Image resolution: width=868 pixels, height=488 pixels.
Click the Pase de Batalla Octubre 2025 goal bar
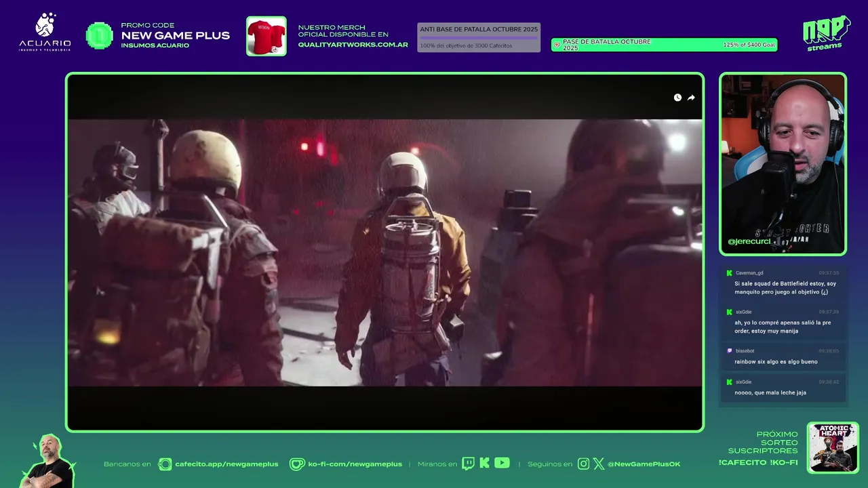coord(664,45)
